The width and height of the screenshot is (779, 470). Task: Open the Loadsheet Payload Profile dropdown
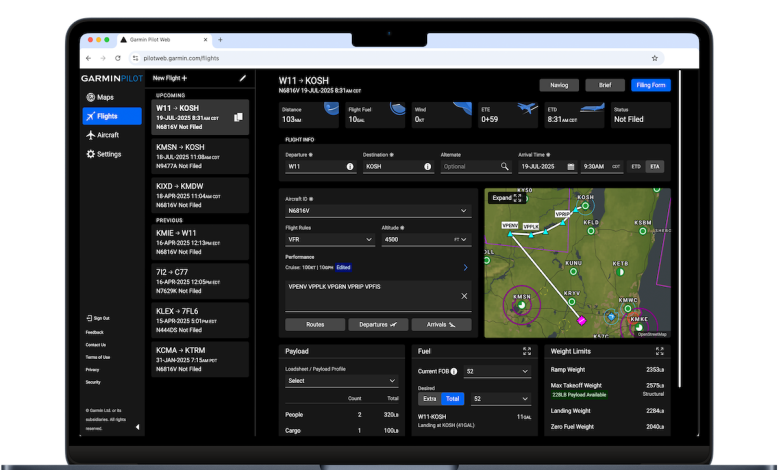point(341,381)
